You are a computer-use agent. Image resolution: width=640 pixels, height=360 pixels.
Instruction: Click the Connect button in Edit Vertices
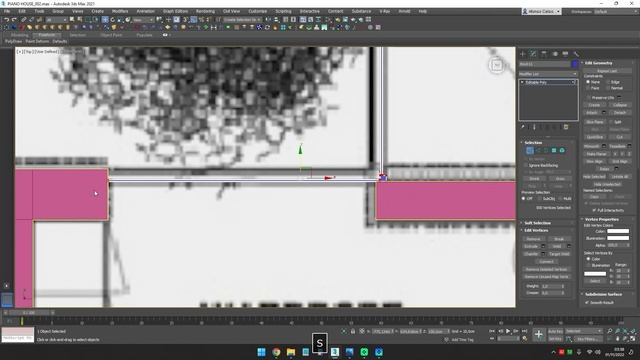click(547, 262)
